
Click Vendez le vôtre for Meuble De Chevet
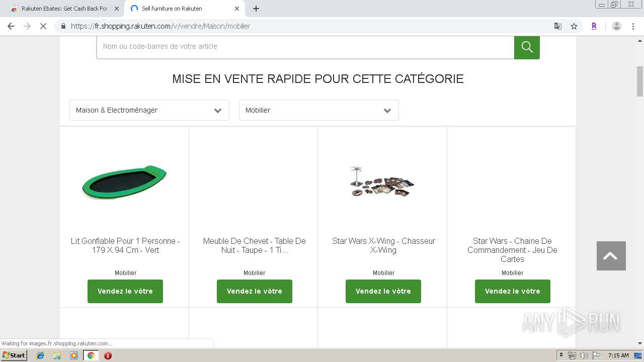point(255,291)
